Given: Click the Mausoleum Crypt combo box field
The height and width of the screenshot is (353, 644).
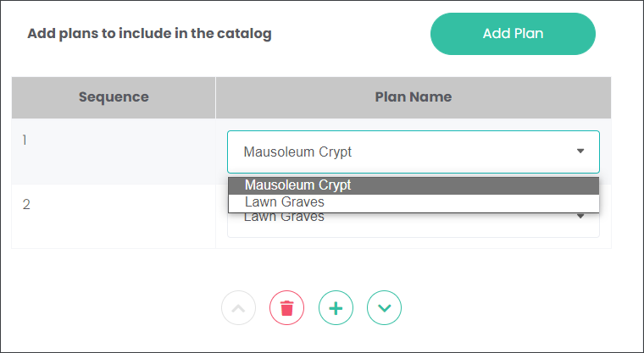Looking at the screenshot, I should pos(414,152).
